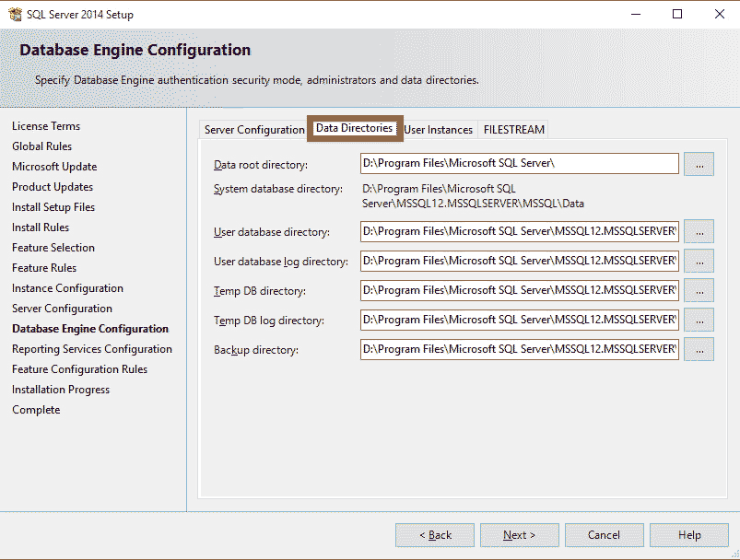Screen dimensions: 740x560
Task: Cancel the SQL Server installation
Action: 604,534
